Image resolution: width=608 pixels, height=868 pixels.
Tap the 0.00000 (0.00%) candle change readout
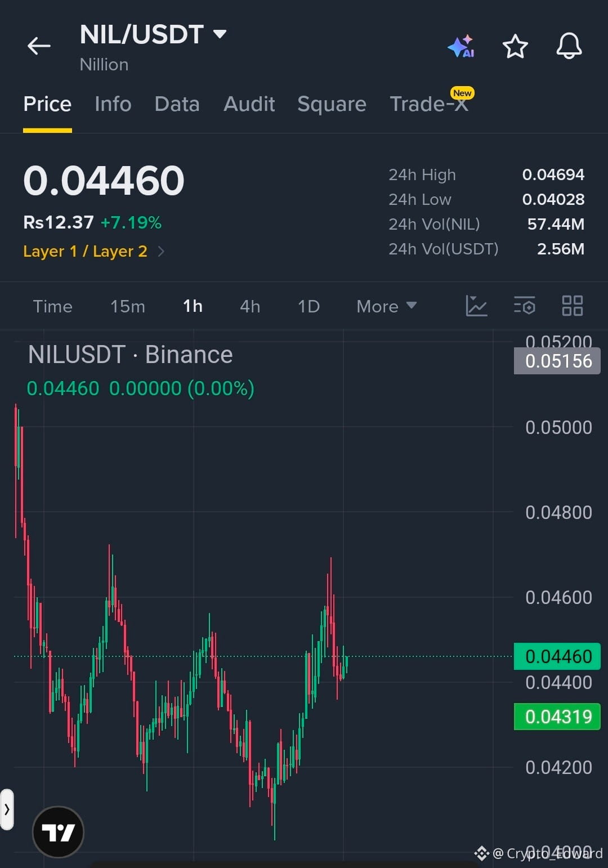[182, 388]
